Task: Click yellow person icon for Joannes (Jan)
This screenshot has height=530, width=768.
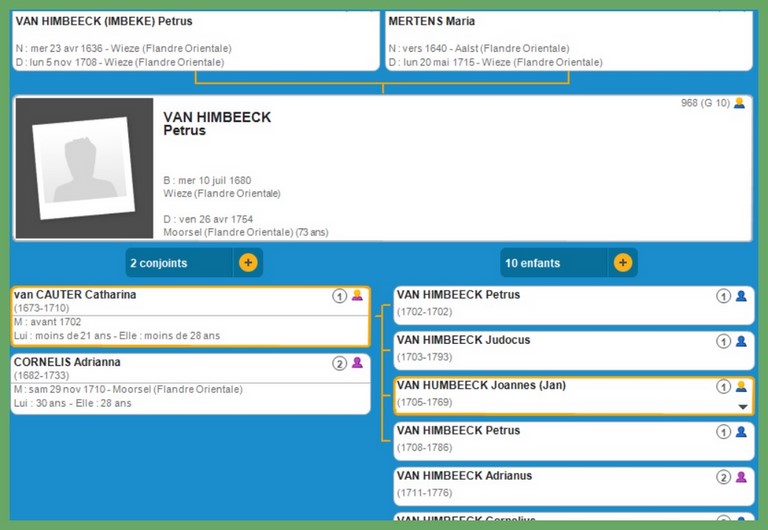Action: 741,386
